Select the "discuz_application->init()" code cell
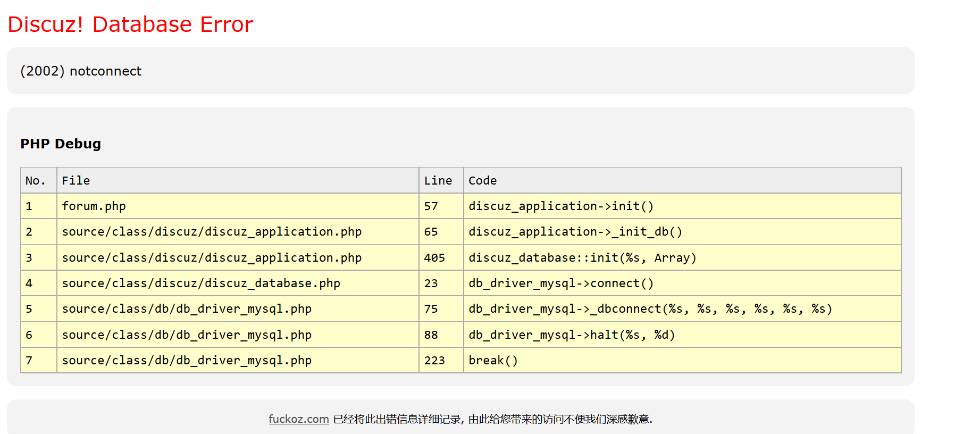The height and width of the screenshot is (434, 980). (x=682, y=206)
